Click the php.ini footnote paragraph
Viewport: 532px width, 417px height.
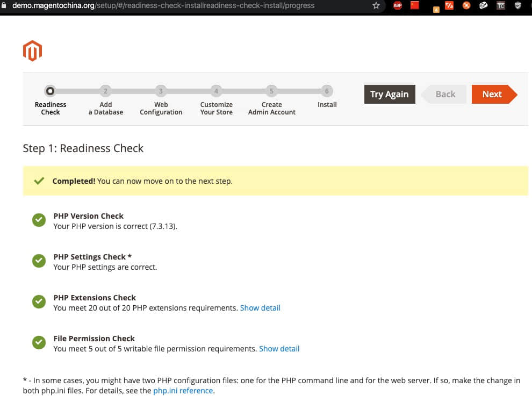pyautogui.click(x=271, y=385)
